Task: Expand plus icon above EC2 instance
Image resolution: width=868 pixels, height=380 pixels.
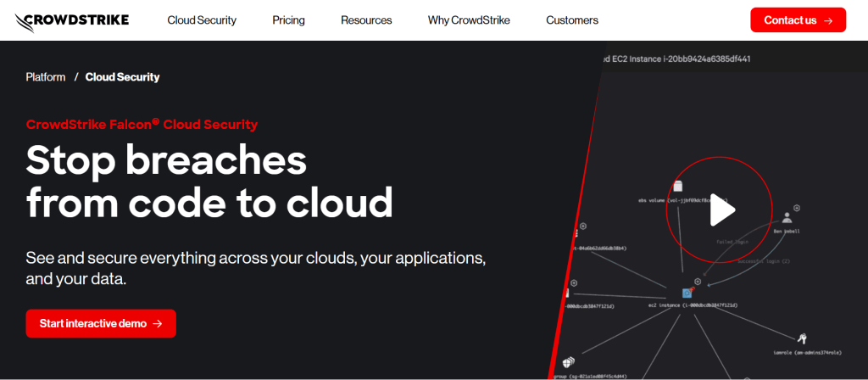Action: (x=698, y=282)
